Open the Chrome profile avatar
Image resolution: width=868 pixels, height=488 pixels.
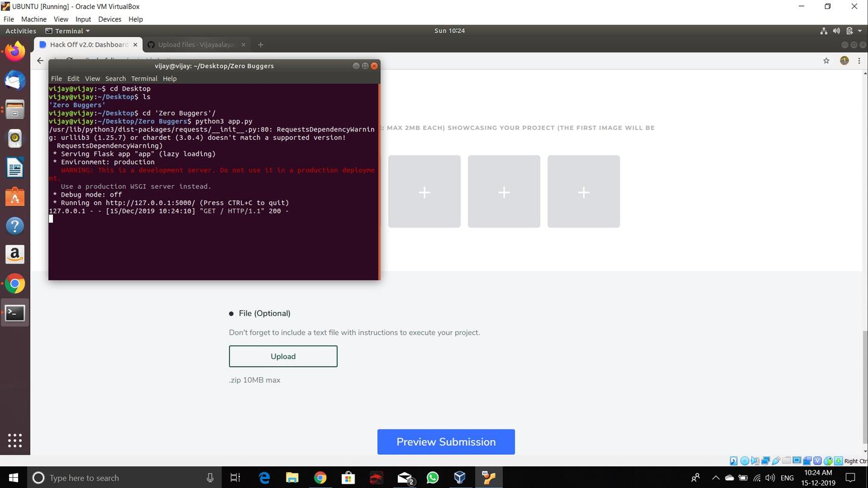(x=844, y=60)
